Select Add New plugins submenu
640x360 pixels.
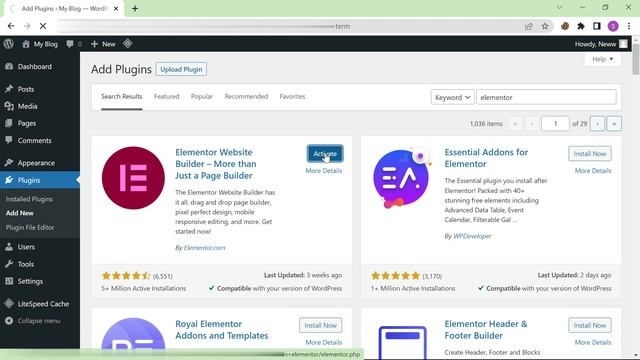[x=20, y=213]
